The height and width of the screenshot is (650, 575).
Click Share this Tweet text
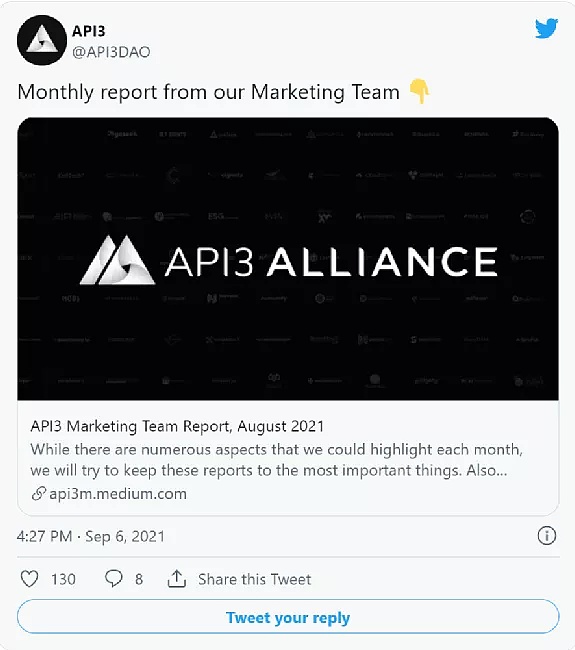(x=255, y=579)
